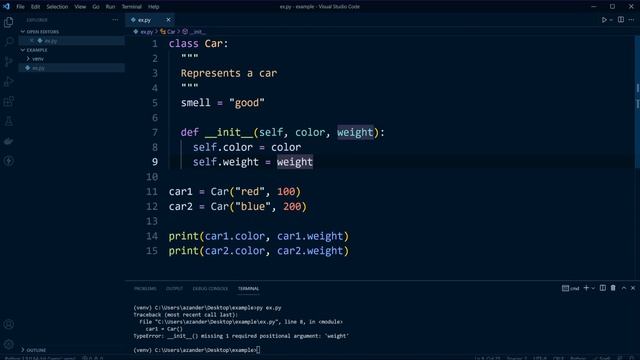The width and height of the screenshot is (640, 360).
Task: Open the File menu
Action: [20, 7]
